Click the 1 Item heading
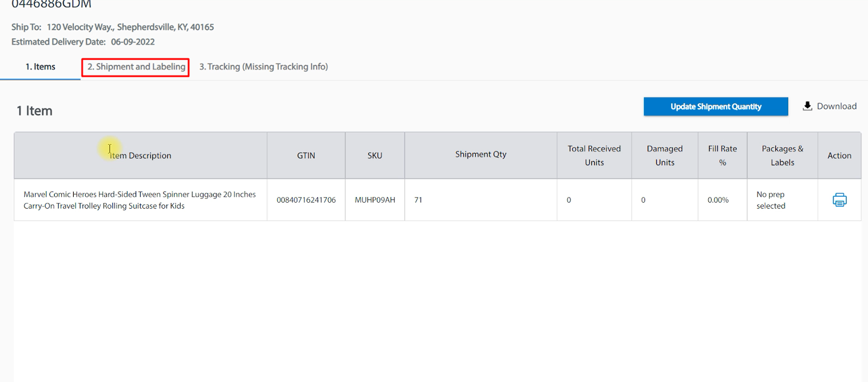Image resolution: width=868 pixels, height=382 pixels. coord(35,111)
